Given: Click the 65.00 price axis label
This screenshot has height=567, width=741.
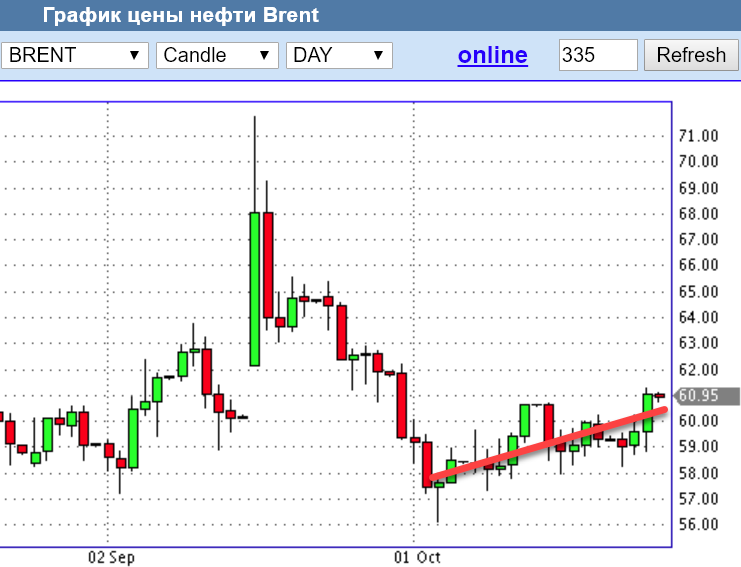Looking at the screenshot, I should [x=698, y=292].
